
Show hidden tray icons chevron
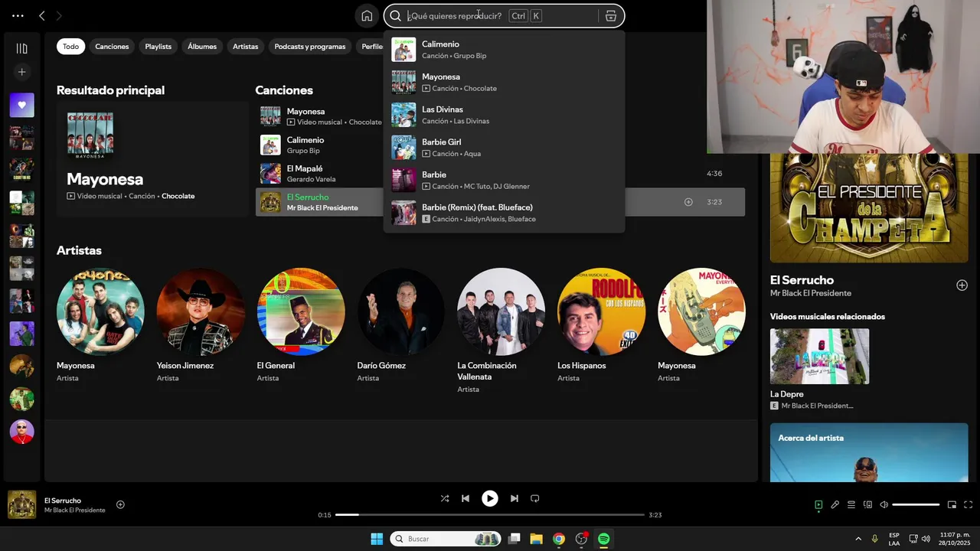tap(858, 539)
